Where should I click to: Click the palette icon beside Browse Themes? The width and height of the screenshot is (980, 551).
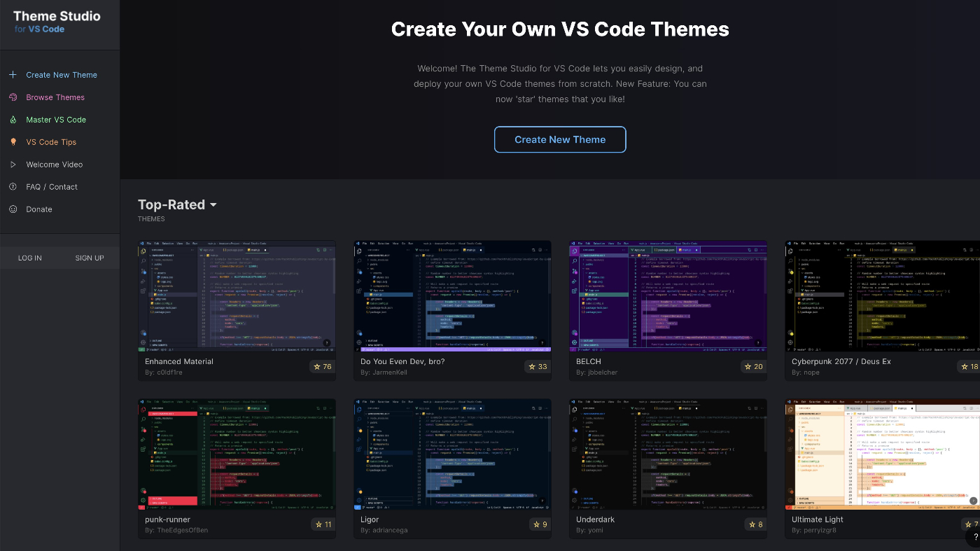click(13, 97)
